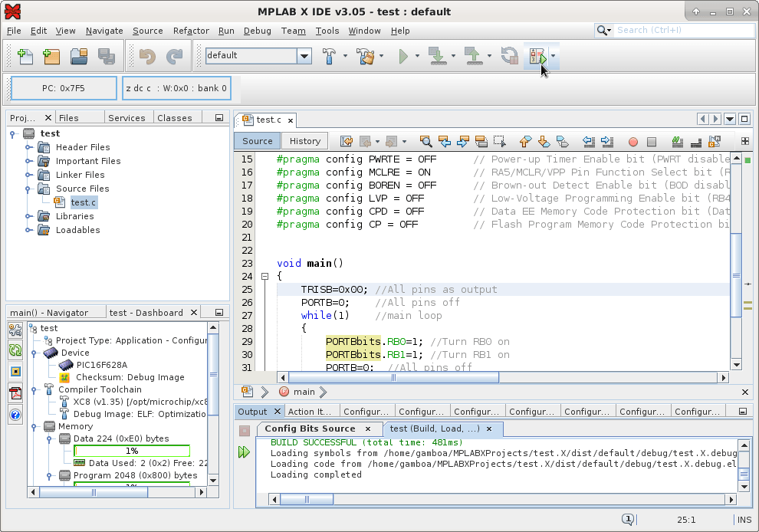Click the PC: 0x7F5 status box

coord(64,88)
